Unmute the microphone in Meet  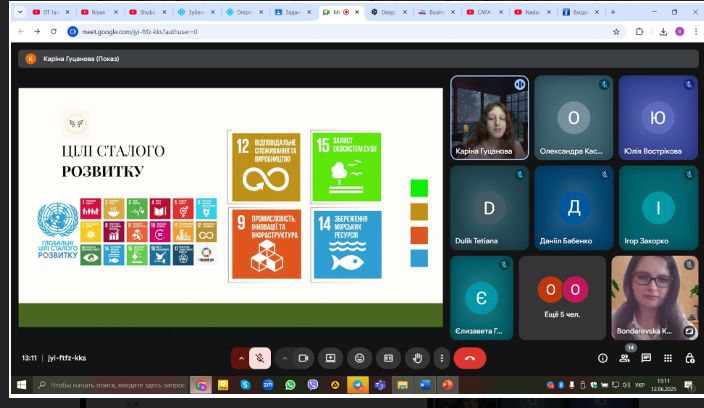point(260,358)
